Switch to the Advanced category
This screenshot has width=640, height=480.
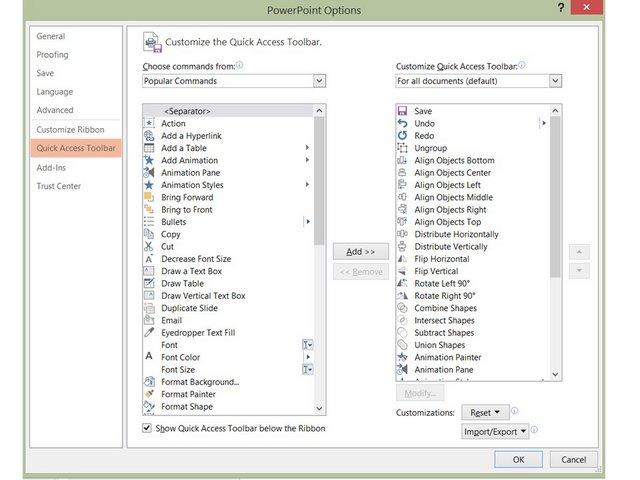pos(55,110)
